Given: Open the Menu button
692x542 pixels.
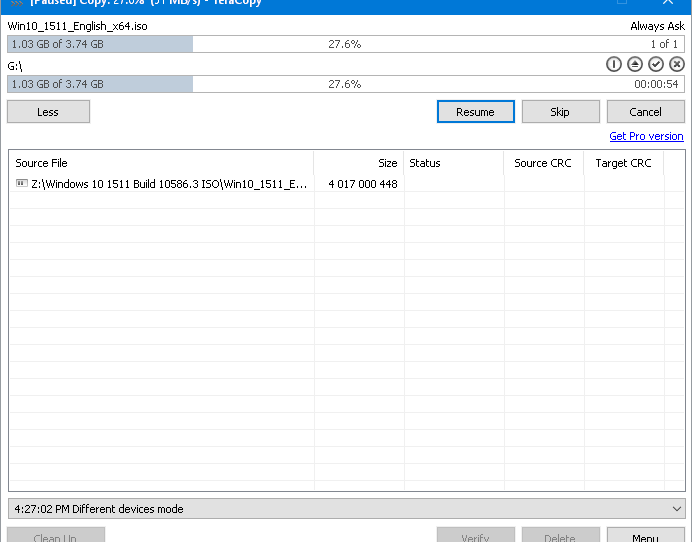Looking at the screenshot, I should (x=646, y=535).
